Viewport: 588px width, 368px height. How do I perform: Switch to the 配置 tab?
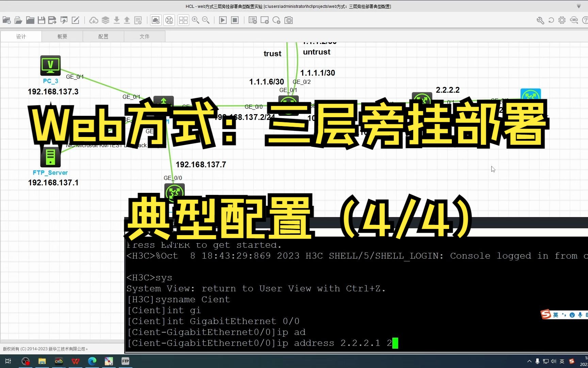[x=103, y=36]
